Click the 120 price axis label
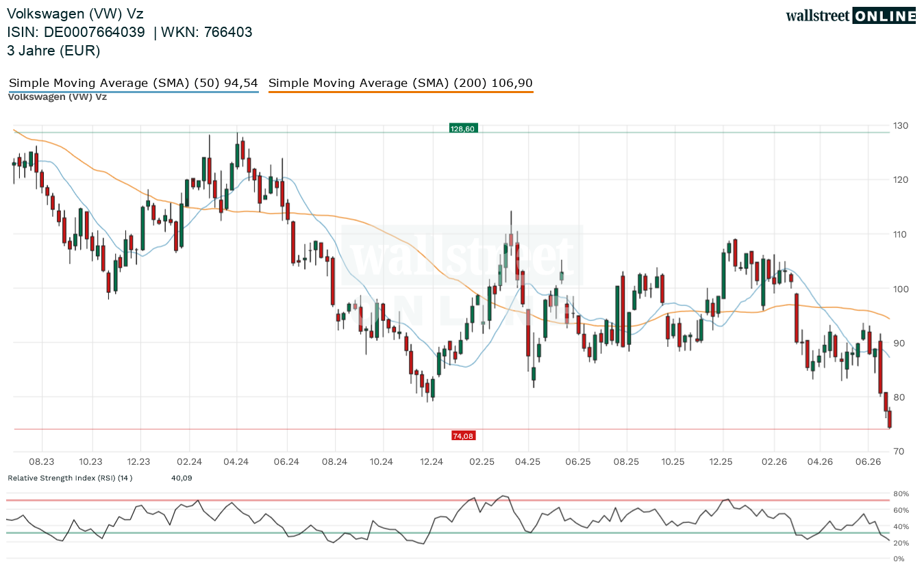 pos(900,179)
